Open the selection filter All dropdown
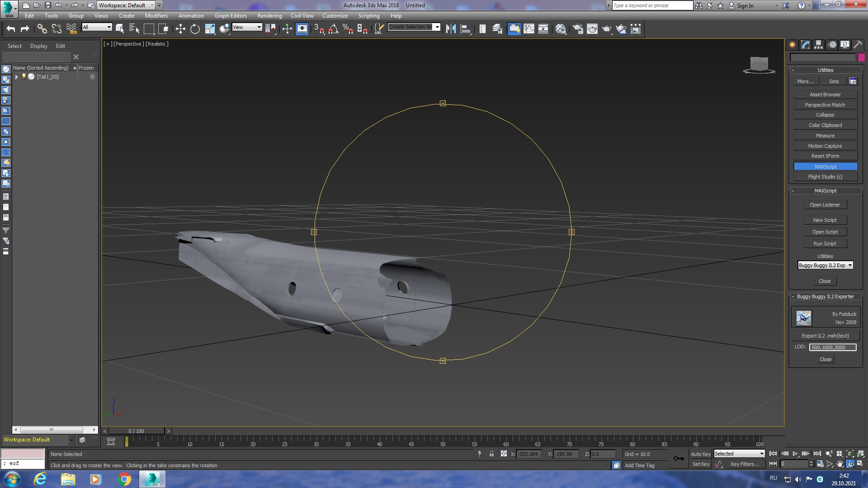Viewport: 868px width, 488px height. (x=97, y=27)
